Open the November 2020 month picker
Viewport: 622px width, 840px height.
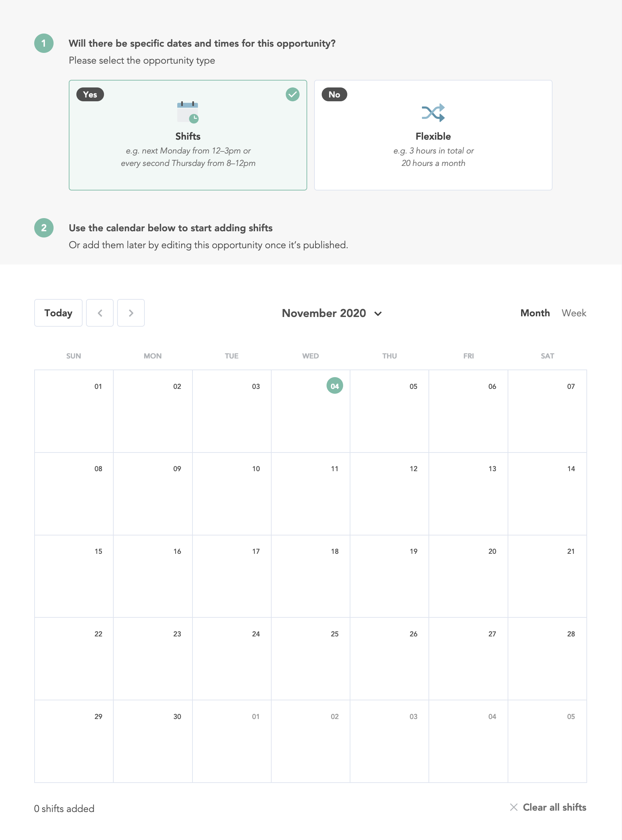[x=324, y=313]
